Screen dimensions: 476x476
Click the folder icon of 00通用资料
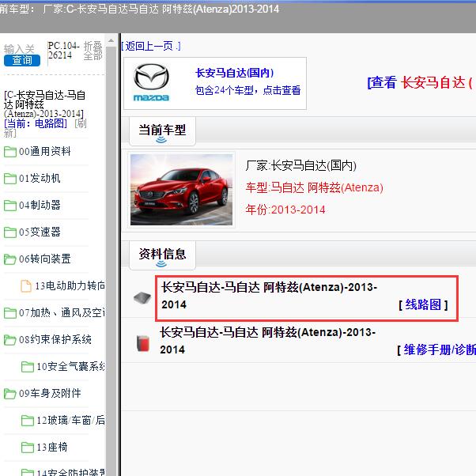10,152
